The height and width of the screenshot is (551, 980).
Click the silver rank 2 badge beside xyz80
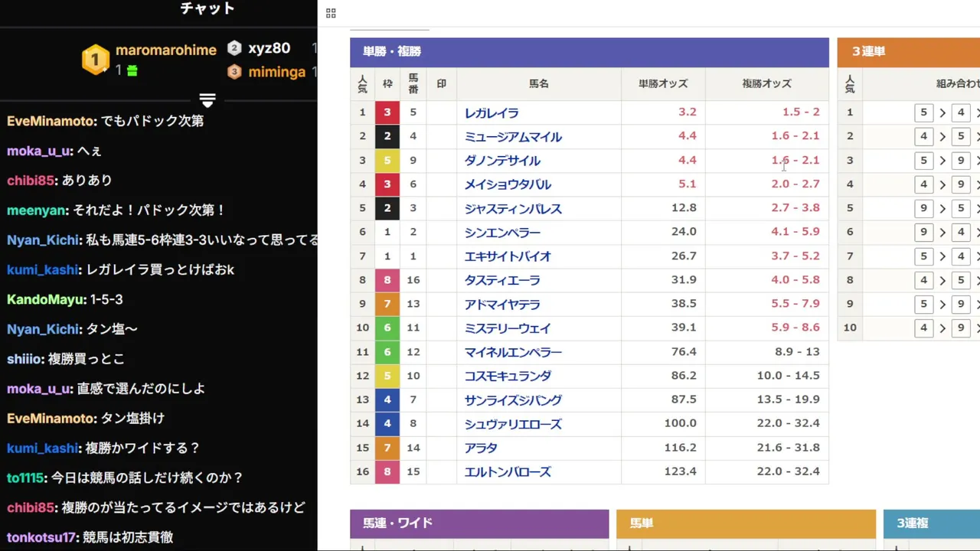234,47
